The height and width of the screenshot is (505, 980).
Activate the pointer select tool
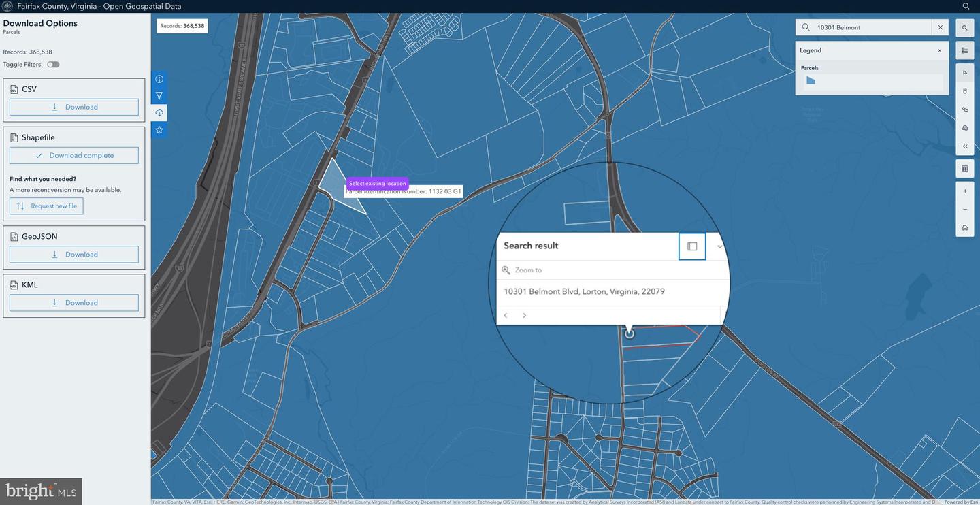964,73
